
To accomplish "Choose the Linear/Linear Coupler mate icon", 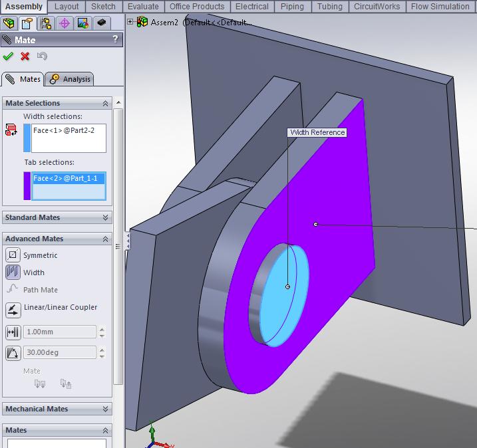I will click(13, 310).
